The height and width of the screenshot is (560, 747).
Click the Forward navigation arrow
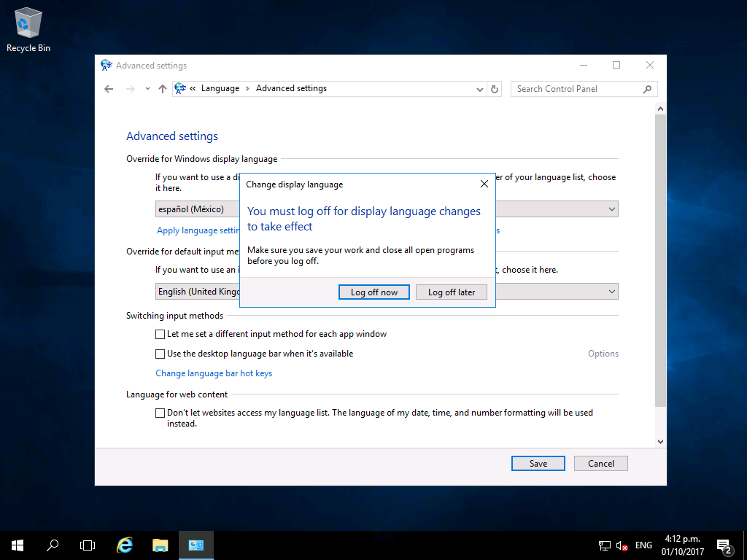point(130,89)
